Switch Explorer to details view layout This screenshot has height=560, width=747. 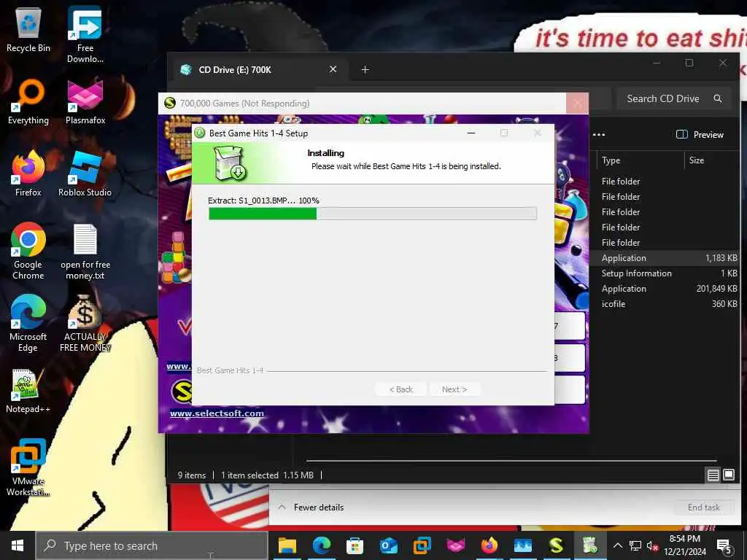point(713,475)
